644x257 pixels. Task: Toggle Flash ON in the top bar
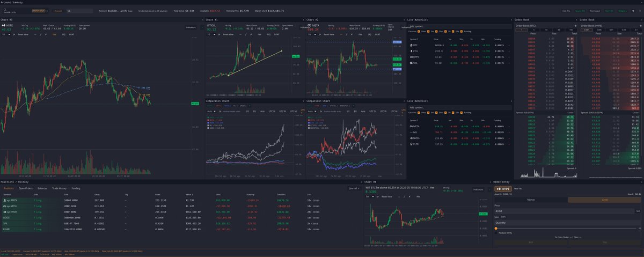pos(609,11)
